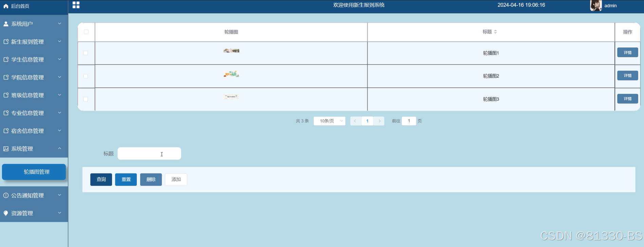Open 详情 for row 轮播图2
This screenshot has height=247, width=644.
click(628, 76)
